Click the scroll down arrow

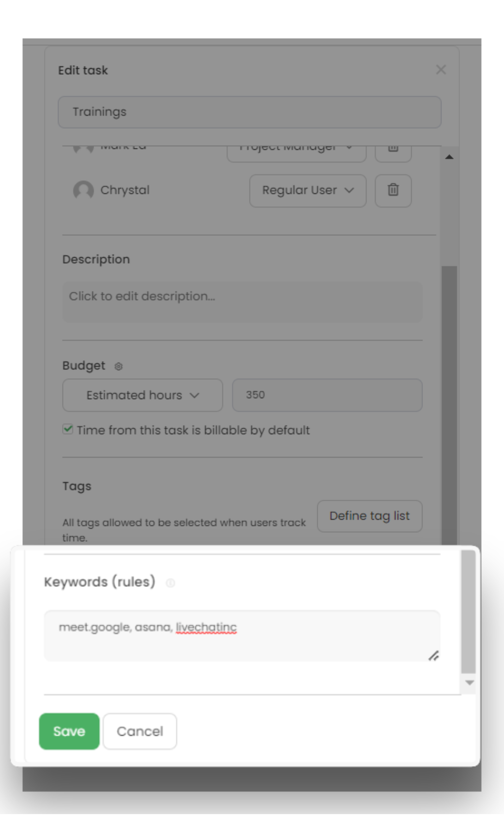pyautogui.click(x=469, y=682)
